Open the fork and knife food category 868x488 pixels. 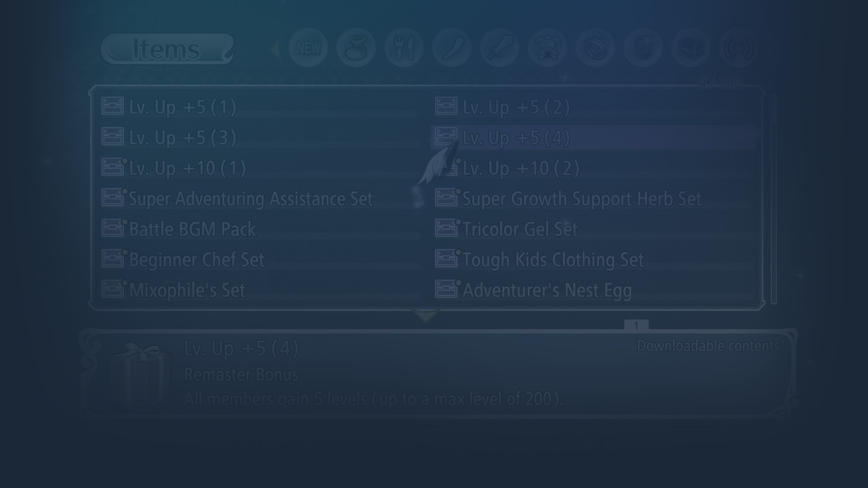pos(404,48)
